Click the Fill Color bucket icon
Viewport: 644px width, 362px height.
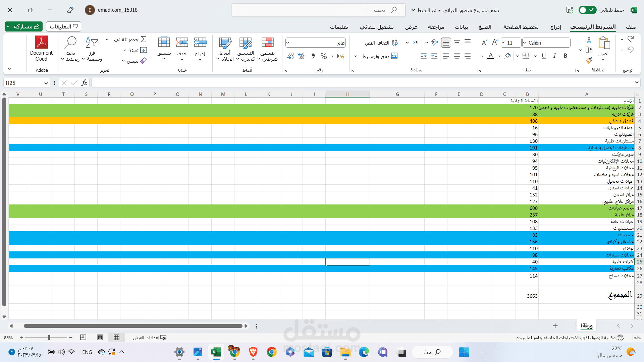(x=508, y=56)
